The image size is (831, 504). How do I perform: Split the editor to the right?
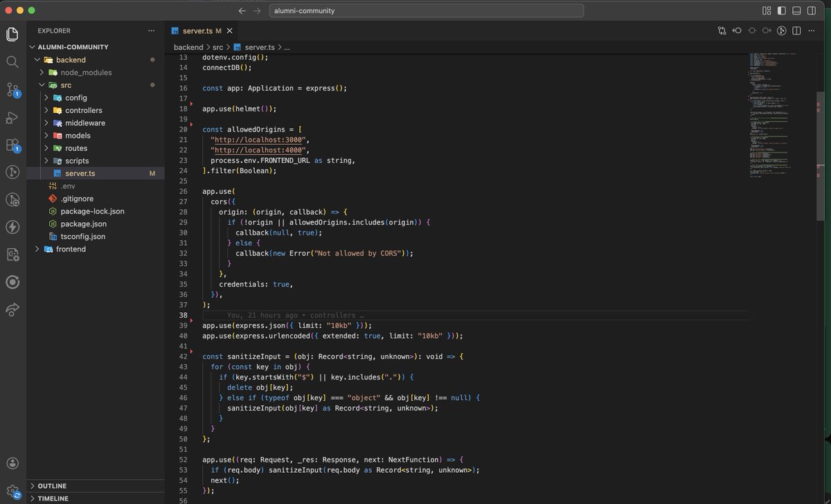[x=797, y=30]
